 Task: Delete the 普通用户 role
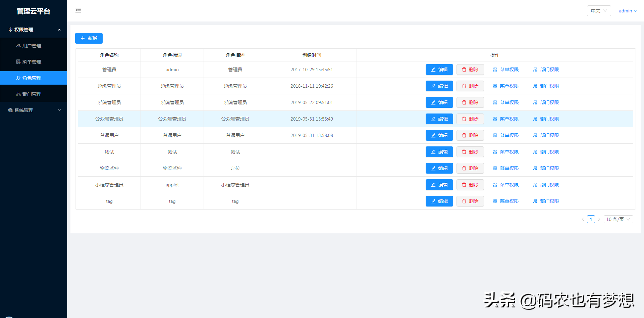coord(470,135)
